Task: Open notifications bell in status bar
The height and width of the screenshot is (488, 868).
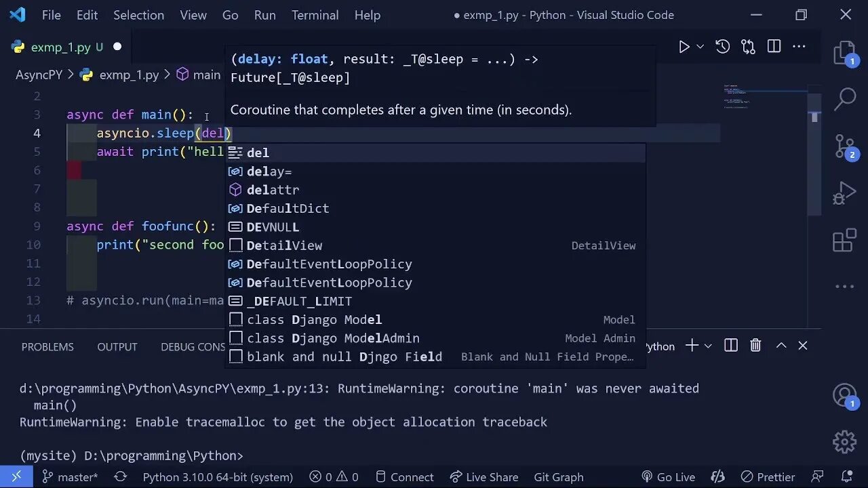Action: pos(846,477)
